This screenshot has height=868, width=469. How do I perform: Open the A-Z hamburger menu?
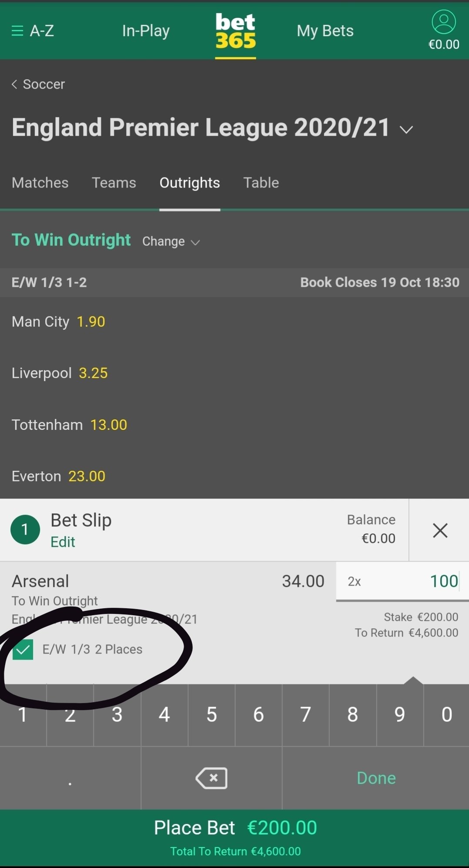point(33,31)
